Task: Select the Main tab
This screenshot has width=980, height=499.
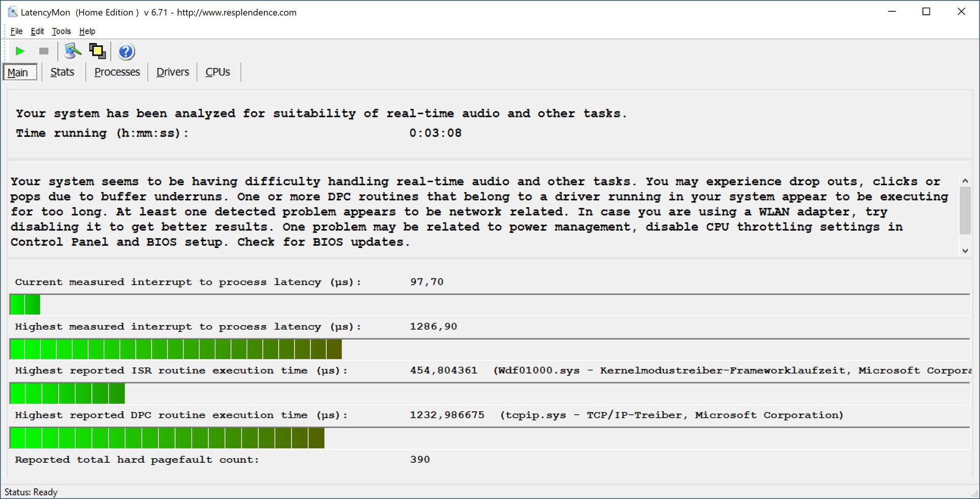Action: coord(20,72)
